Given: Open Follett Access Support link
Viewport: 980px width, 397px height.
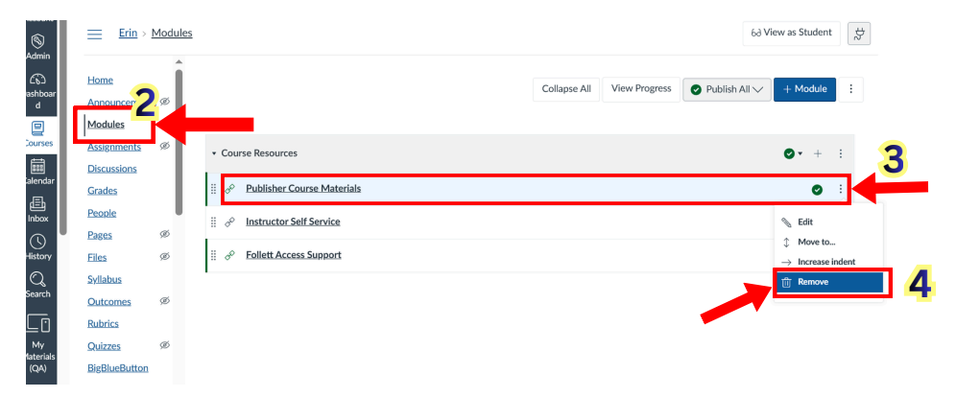Looking at the screenshot, I should coord(294,255).
